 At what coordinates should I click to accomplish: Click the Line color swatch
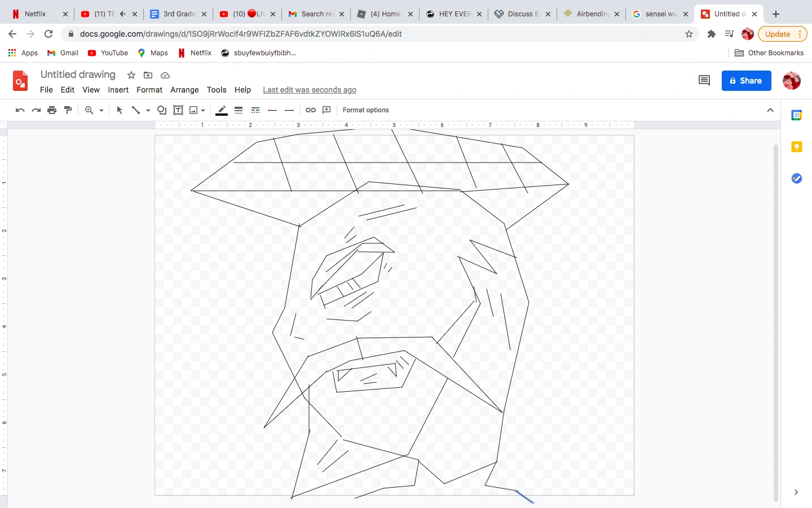pos(222,110)
